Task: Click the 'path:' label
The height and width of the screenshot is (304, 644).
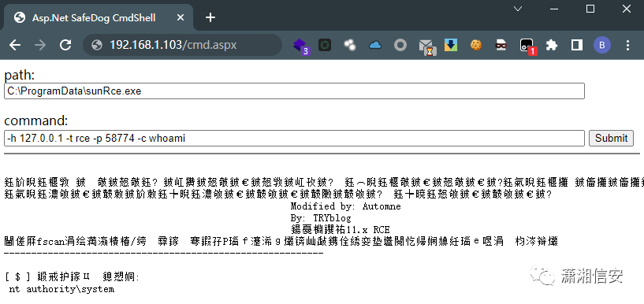Action: click(20, 76)
